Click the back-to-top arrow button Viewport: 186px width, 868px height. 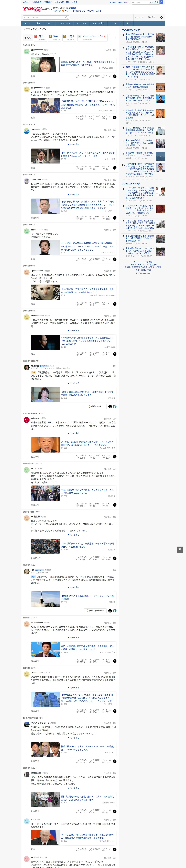point(180,550)
